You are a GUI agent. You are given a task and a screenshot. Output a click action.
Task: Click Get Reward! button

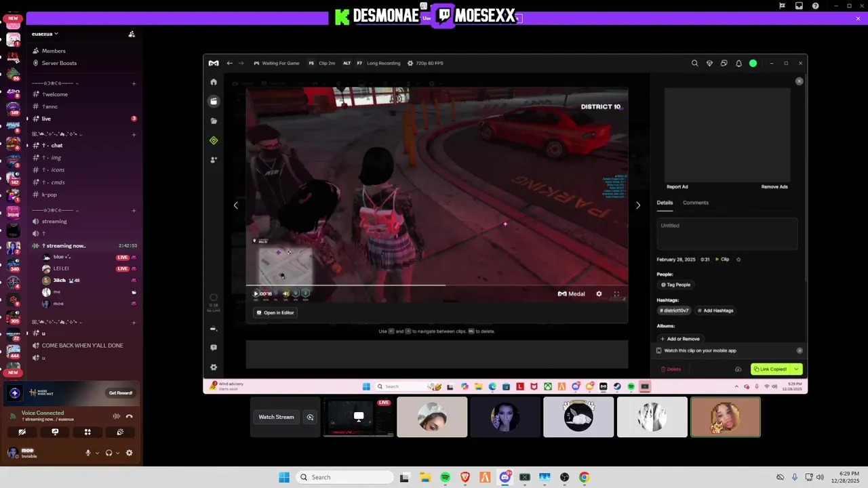tap(121, 393)
